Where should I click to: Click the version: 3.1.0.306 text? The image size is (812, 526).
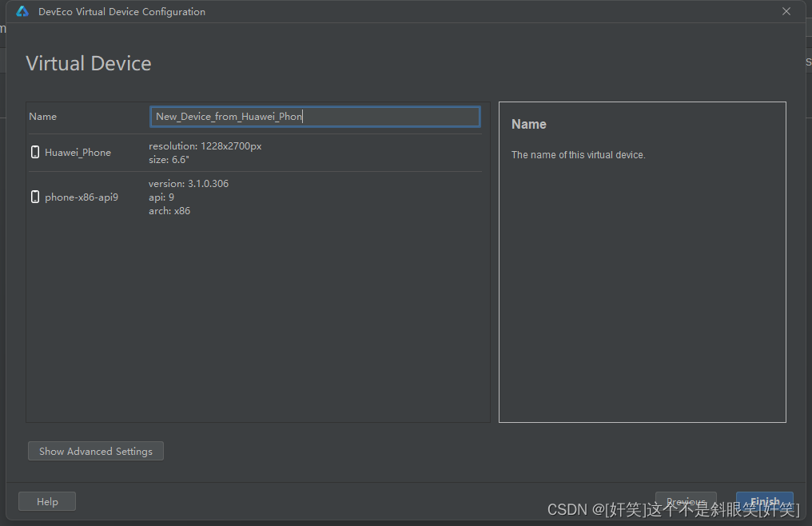click(189, 183)
